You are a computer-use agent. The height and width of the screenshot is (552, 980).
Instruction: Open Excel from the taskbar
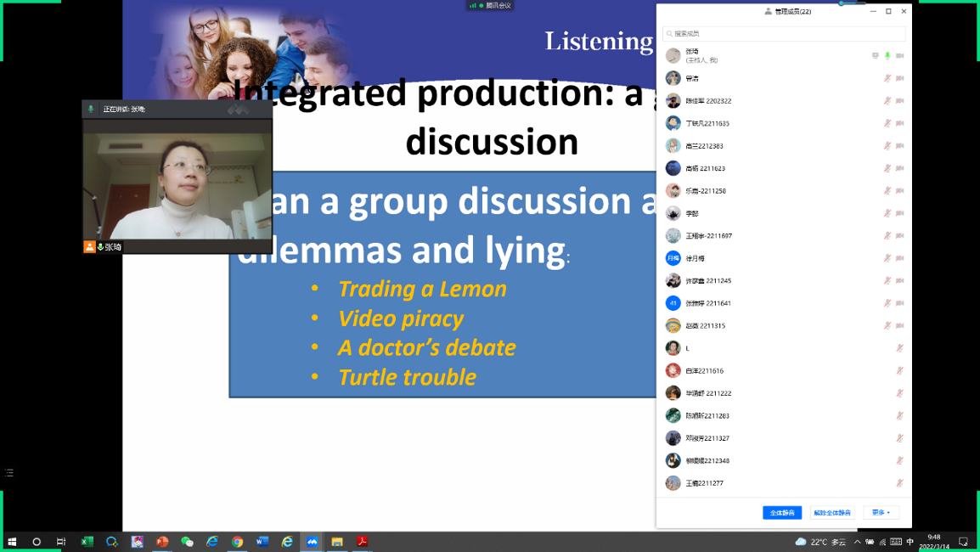click(x=87, y=542)
